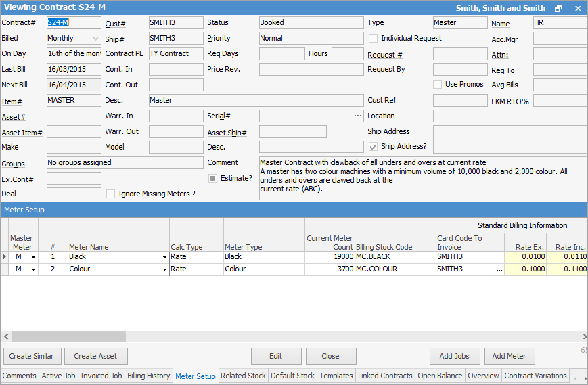Open card code lookup for Black meter row
Image resolution: width=588 pixels, height=385 pixels.
pyautogui.click(x=499, y=257)
